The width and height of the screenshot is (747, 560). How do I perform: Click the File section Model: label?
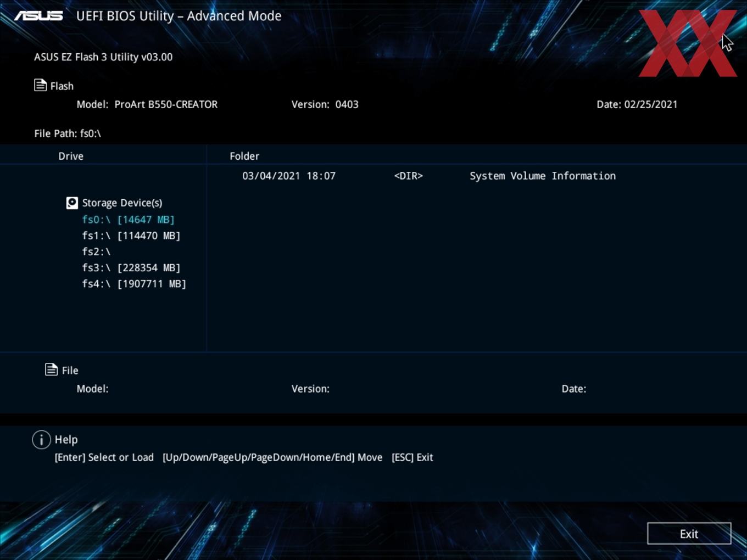pyautogui.click(x=92, y=389)
